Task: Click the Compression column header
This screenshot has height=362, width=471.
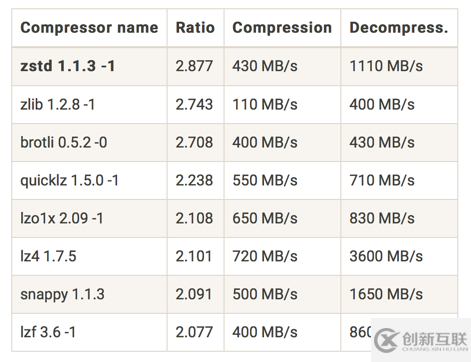Action: tap(282, 28)
